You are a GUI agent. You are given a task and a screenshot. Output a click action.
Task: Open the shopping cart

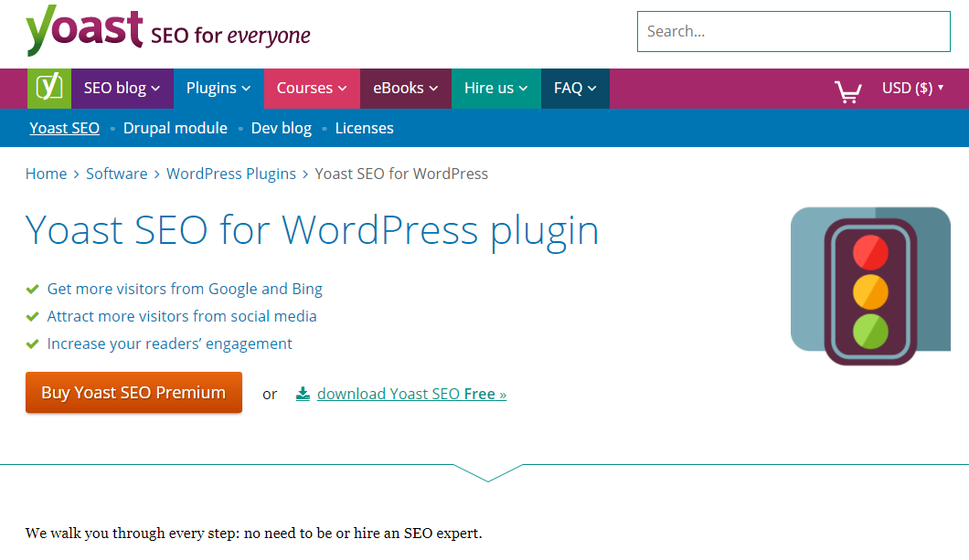click(847, 90)
